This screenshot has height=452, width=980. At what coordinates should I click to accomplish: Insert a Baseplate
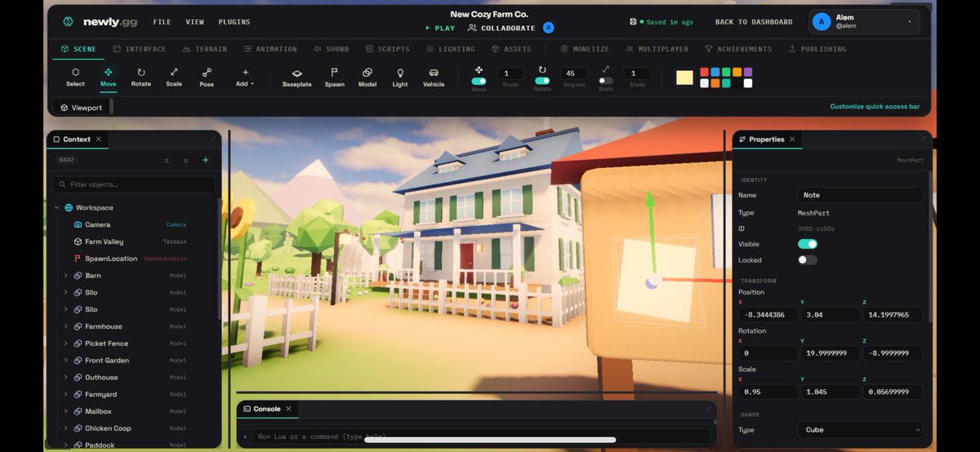(x=296, y=78)
